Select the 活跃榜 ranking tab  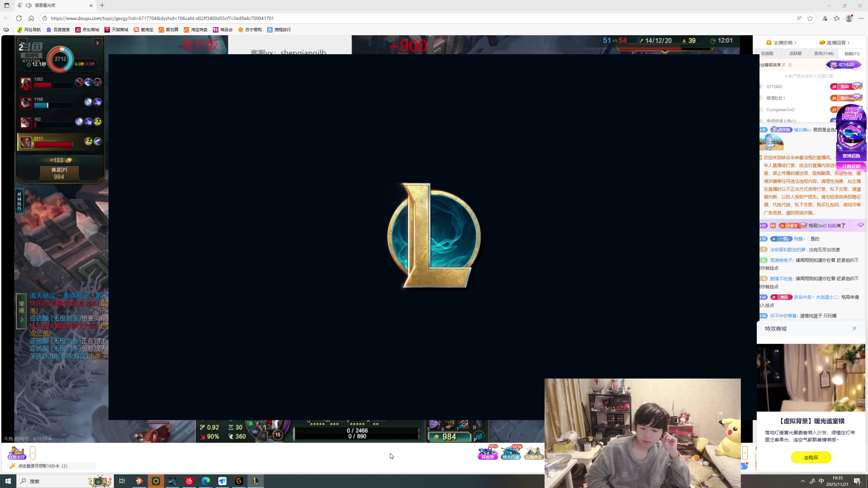point(795,54)
